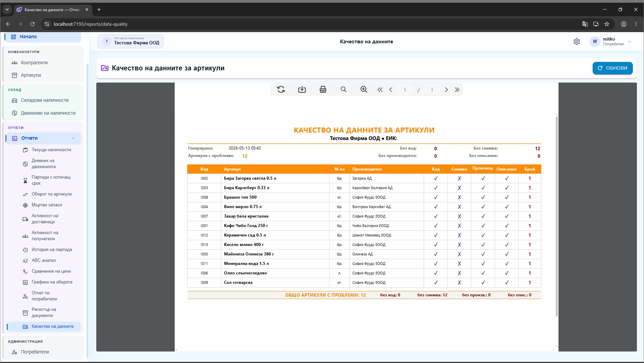Open Отчет по потребители report
This screenshot has width=644, height=363.
(x=47, y=296)
